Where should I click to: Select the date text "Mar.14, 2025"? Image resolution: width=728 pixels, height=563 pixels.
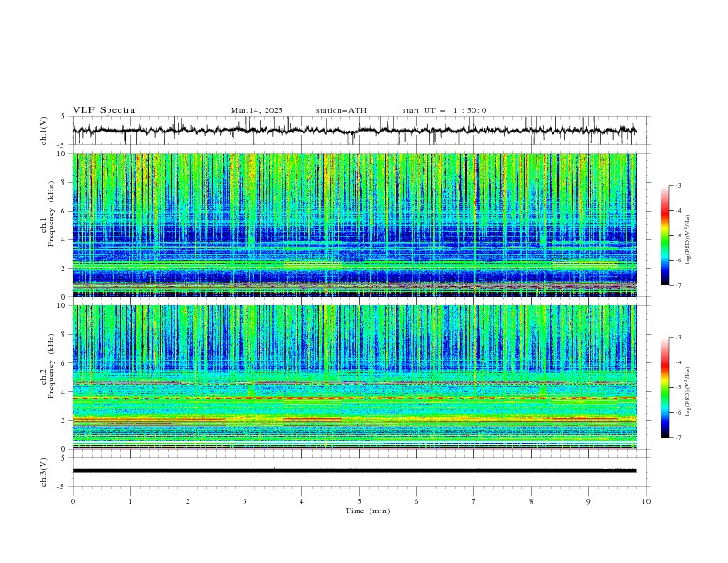point(256,110)
